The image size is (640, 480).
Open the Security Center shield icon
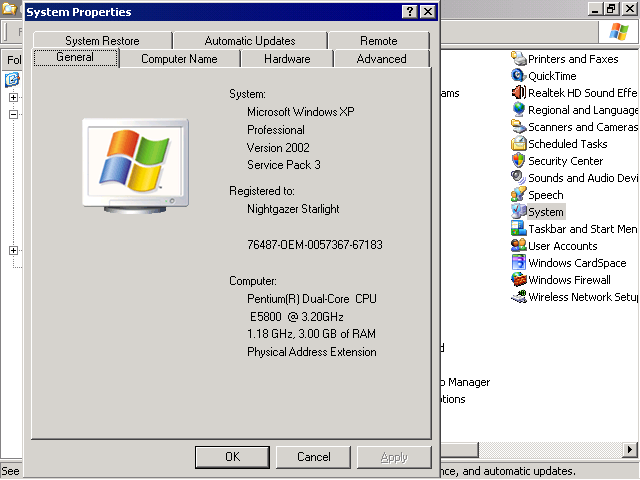518,161
